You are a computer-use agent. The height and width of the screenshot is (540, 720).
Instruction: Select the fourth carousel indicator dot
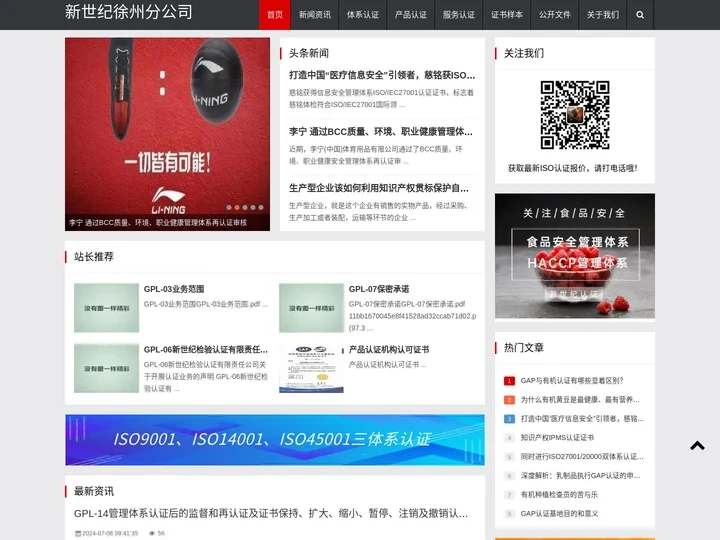[253, 208]
